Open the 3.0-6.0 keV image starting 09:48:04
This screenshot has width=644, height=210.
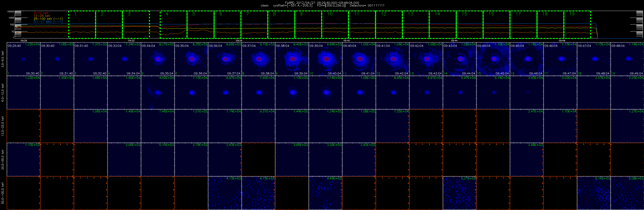[x=627, y=59]
